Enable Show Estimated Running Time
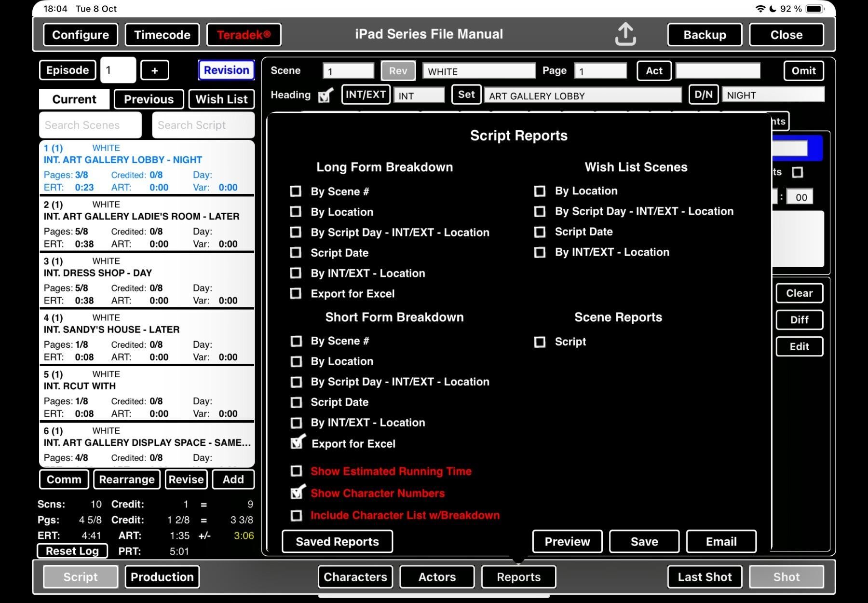This screenshot has height=603, width=868. coord(297,471)
